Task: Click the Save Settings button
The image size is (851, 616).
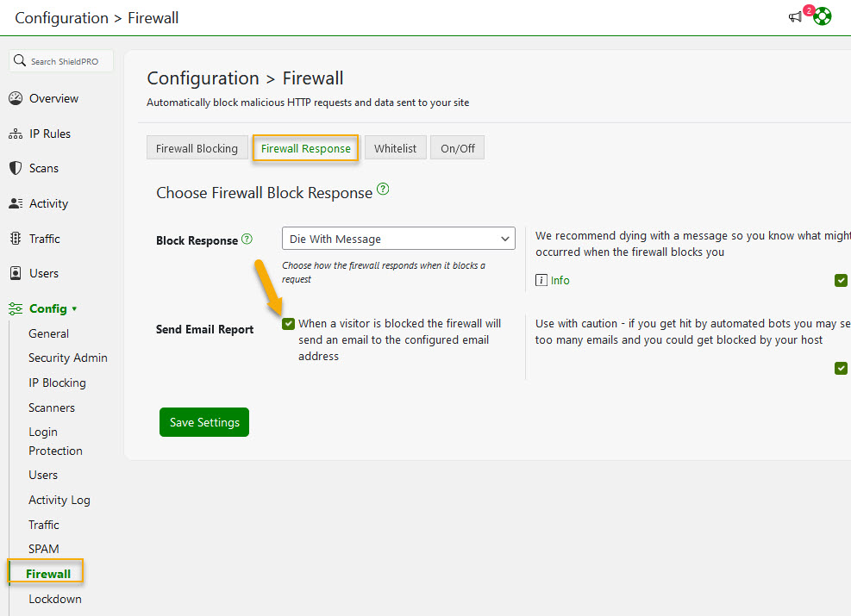Action: click(x=203, y=422)
